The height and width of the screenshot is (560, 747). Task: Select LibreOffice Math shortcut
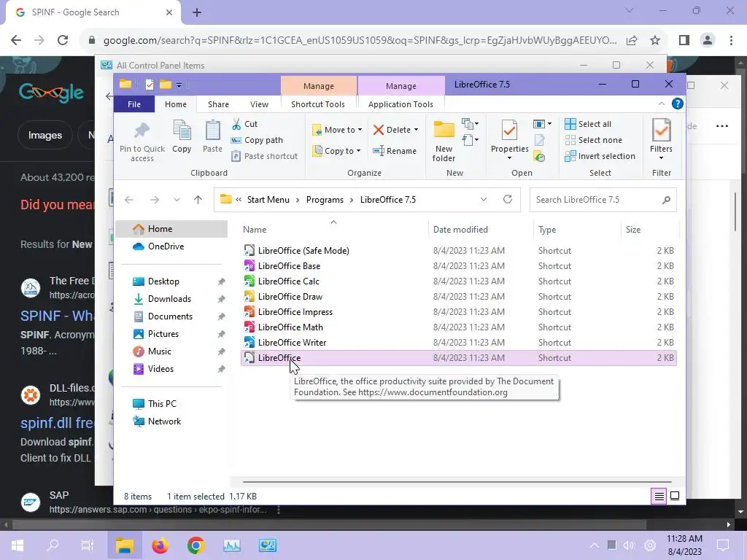point(290,327)
